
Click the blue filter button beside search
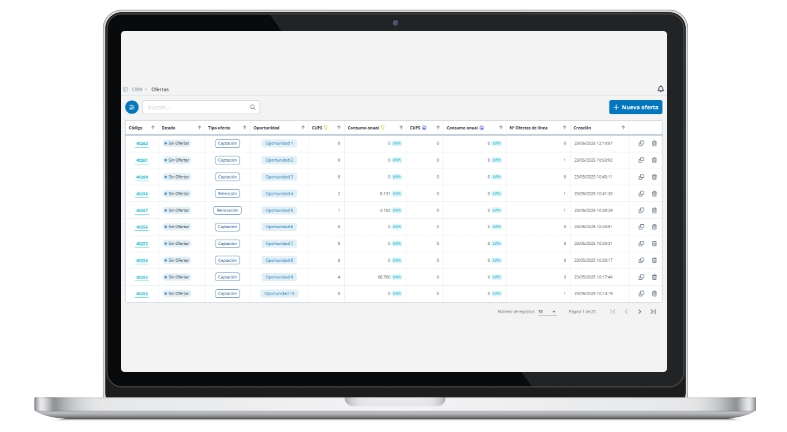pos(132,107)
